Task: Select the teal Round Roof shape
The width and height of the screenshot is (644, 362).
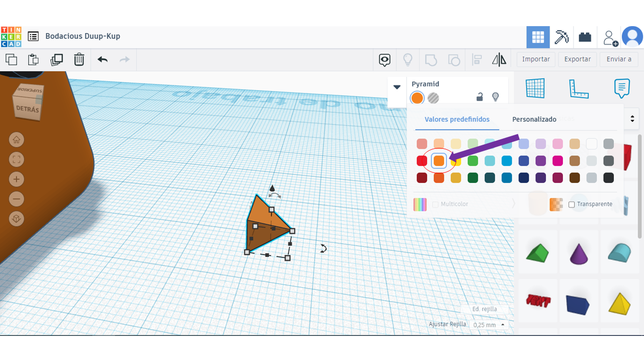Action: 619,252
